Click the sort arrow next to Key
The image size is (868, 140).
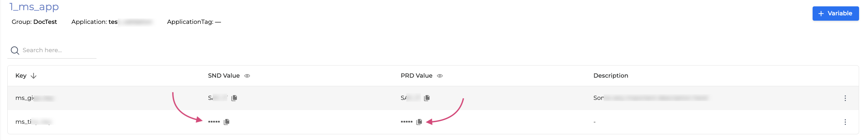(33, 76)
